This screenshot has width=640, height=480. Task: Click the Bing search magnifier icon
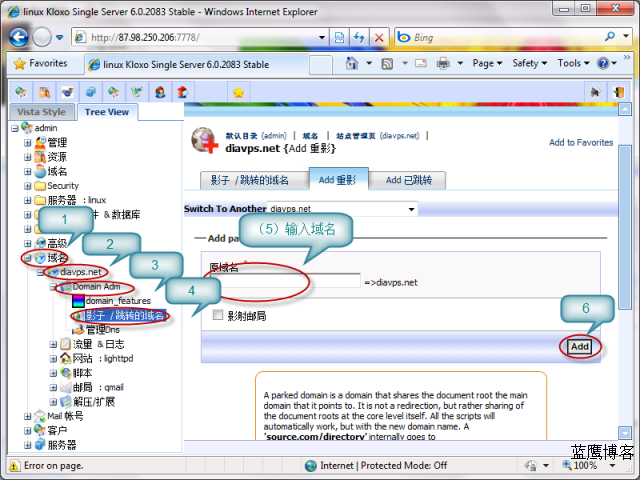[610, 37]
